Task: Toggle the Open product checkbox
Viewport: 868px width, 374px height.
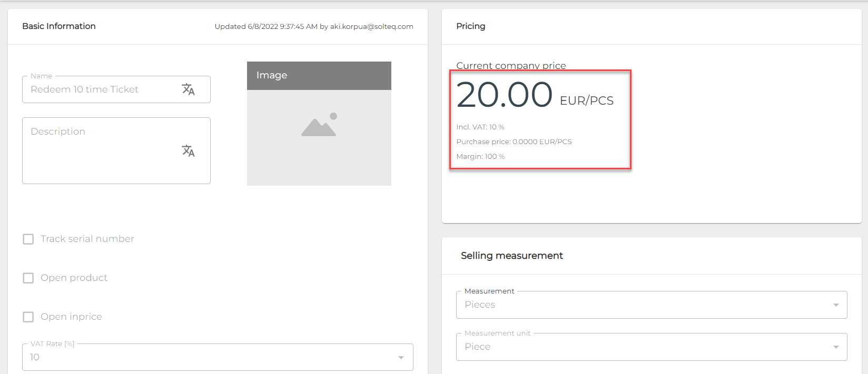Action: (28, 278)
